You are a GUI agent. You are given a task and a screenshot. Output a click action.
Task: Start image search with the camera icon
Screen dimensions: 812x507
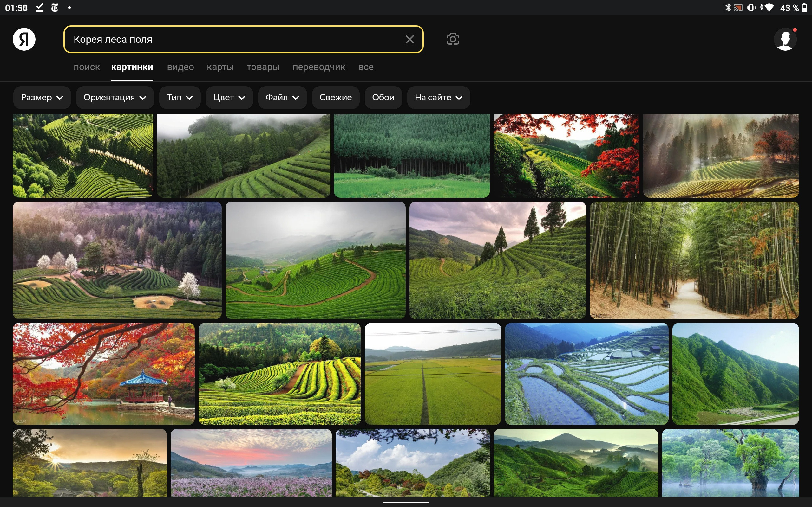click(453, 39)
